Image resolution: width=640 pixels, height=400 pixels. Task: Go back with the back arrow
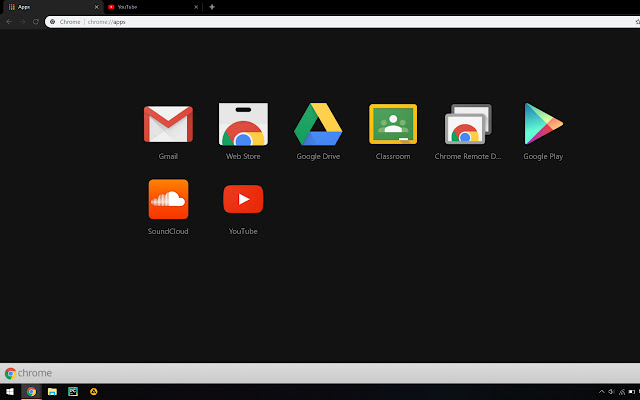click(x=9, y=22)
